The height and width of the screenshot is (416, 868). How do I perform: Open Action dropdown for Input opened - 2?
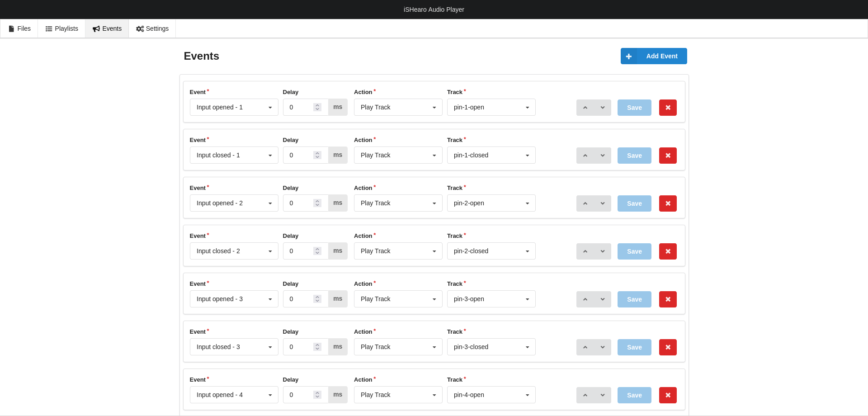point(398,203)
